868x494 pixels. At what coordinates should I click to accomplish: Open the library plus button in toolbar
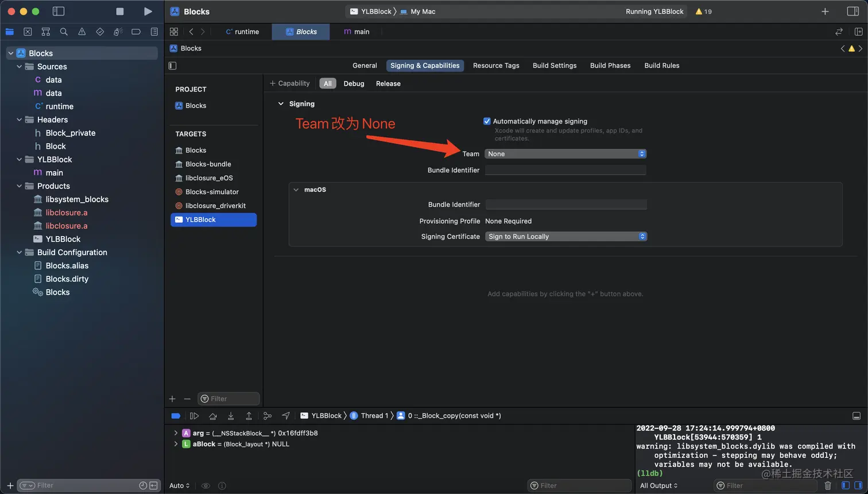[825, 11]
